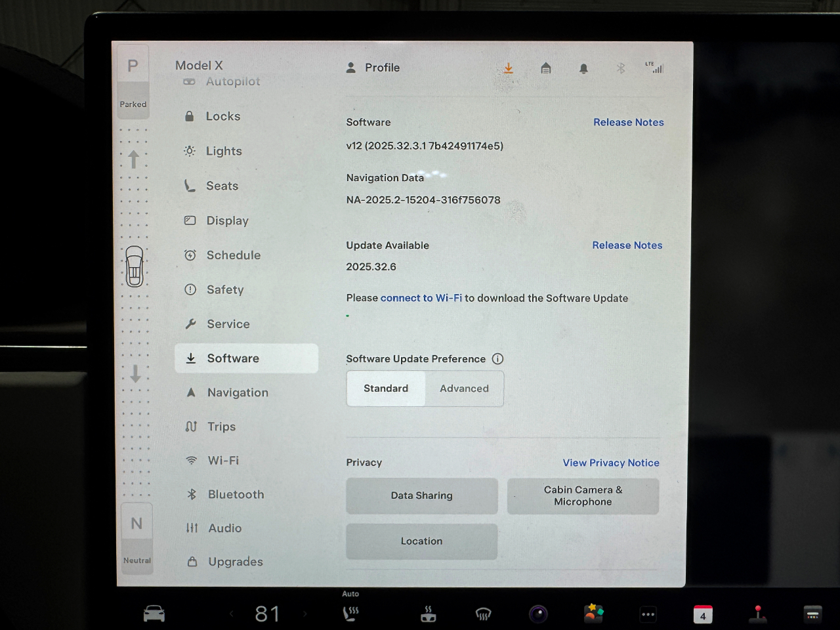Decrease temperature with left arrow
The image size is (840, 630).
click(x=231, y=614)
